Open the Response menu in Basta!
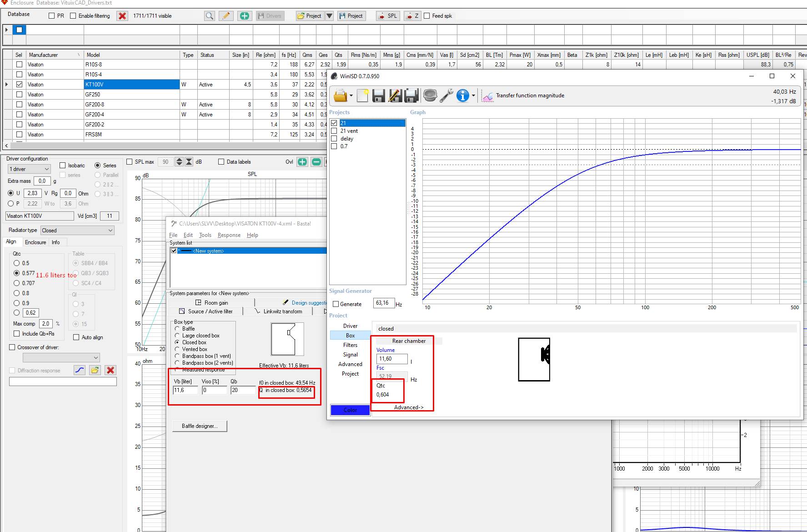This screenshot has width=807, height=532. pyautogui.click(x=229, y=235)
